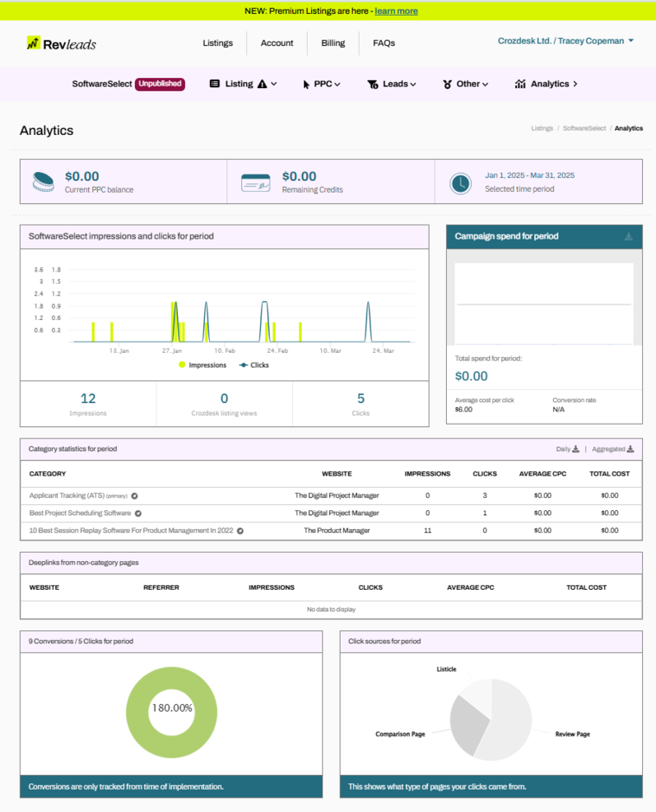Click the $0.00 Current PPC balance amount
This screenshot has width=656, height=812.
click(x=81, y=177)
